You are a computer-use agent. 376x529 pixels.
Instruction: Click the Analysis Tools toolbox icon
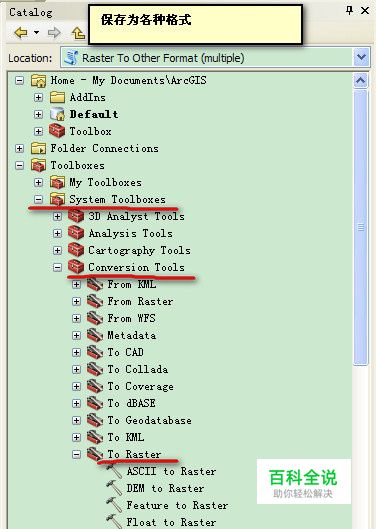point(76,233)
